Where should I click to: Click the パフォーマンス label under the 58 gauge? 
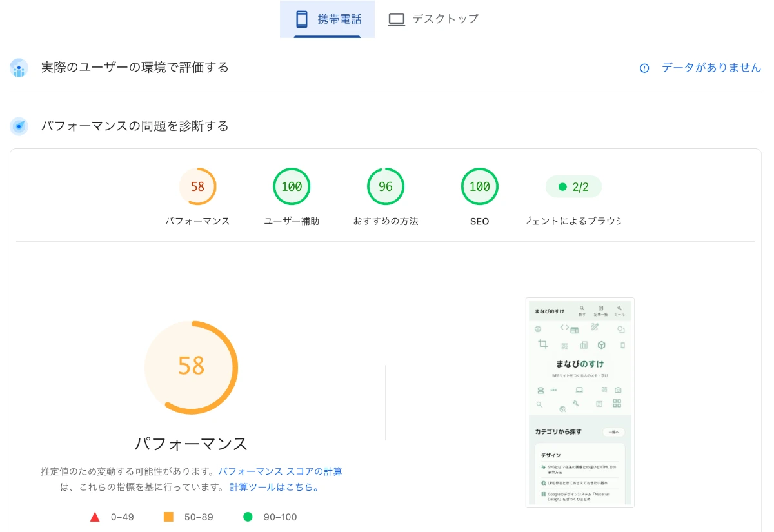pos(197,221)
